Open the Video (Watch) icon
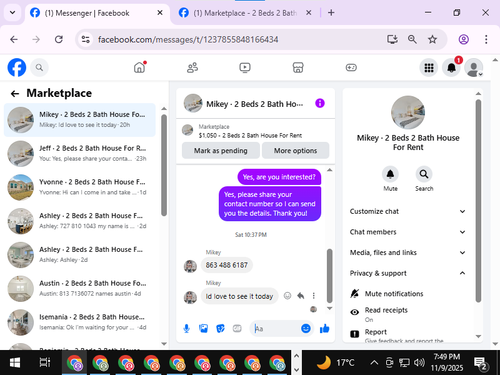The width and height of the screenshot is (500, 375). pos(245,68)
